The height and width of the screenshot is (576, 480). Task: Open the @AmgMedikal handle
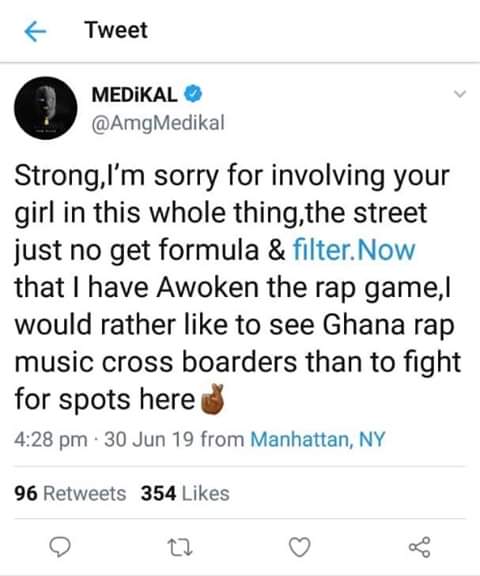point(158,123)
